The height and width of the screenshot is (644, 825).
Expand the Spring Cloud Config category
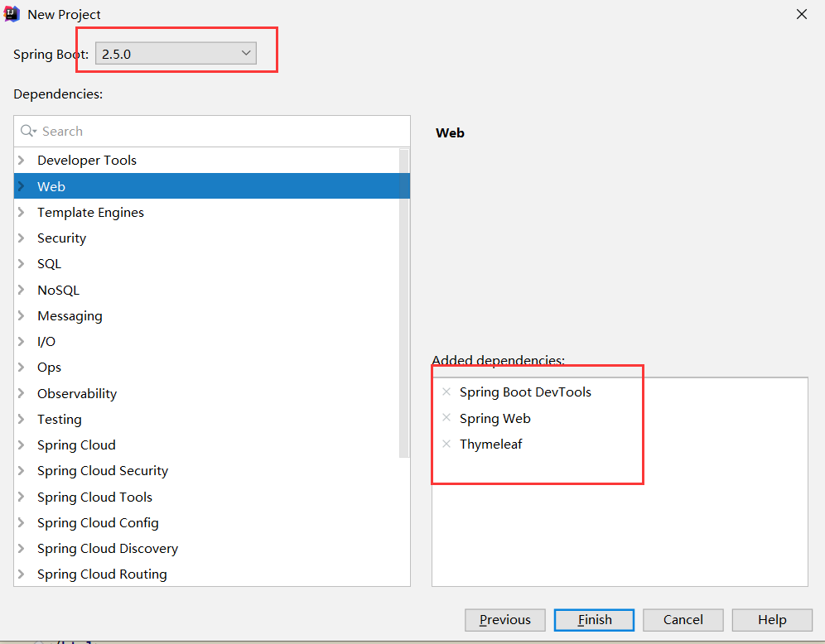click(x=21, y=522)
